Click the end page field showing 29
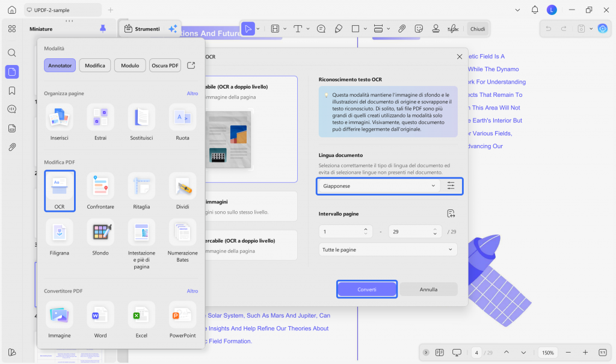The height and width of the screenshot is (364, 616). pyautogui.click(x=415, y=232)
